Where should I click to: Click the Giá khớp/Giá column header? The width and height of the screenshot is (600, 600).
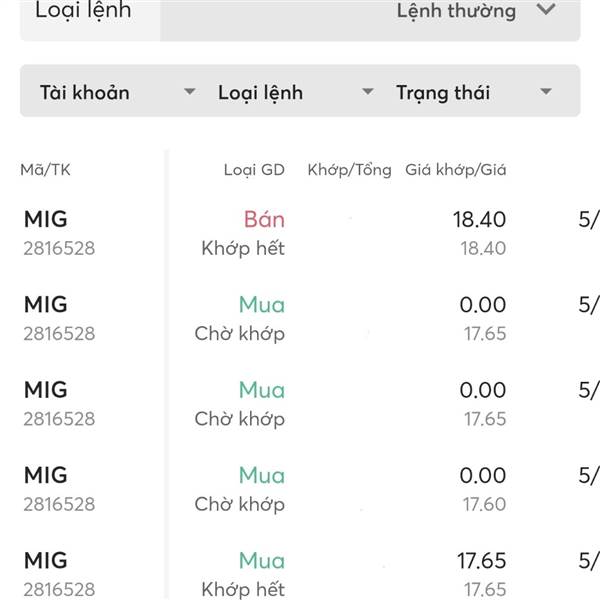(x=456, y=169)
